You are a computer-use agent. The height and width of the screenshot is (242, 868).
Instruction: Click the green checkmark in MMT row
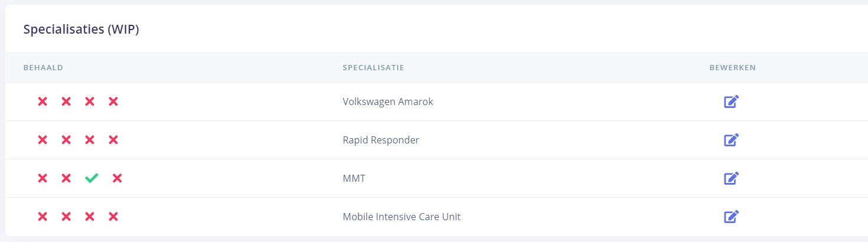[92, 178]
